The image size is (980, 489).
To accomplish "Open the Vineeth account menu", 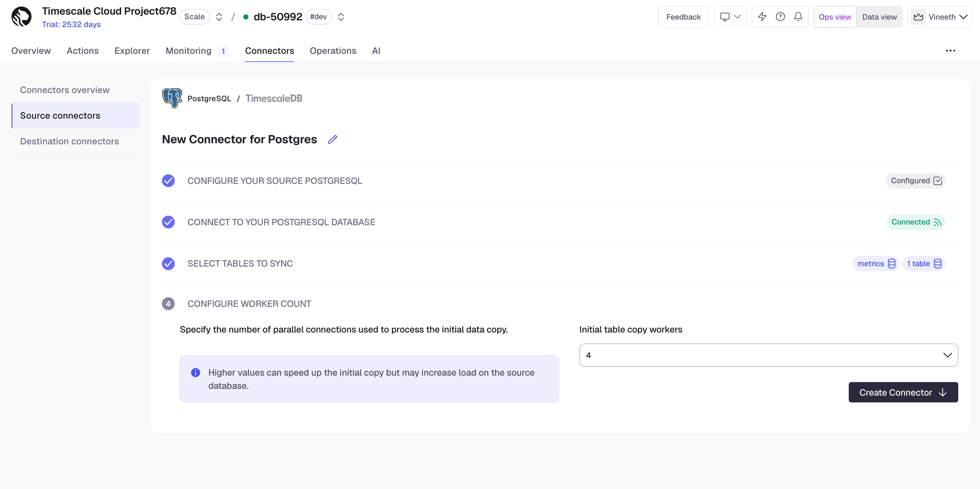I will click(939, 17).
